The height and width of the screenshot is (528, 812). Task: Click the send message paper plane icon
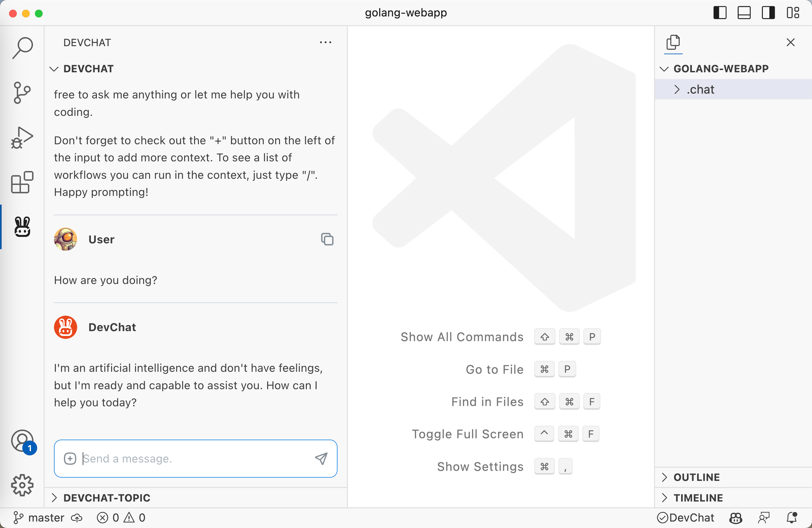(x=321, y=459)
